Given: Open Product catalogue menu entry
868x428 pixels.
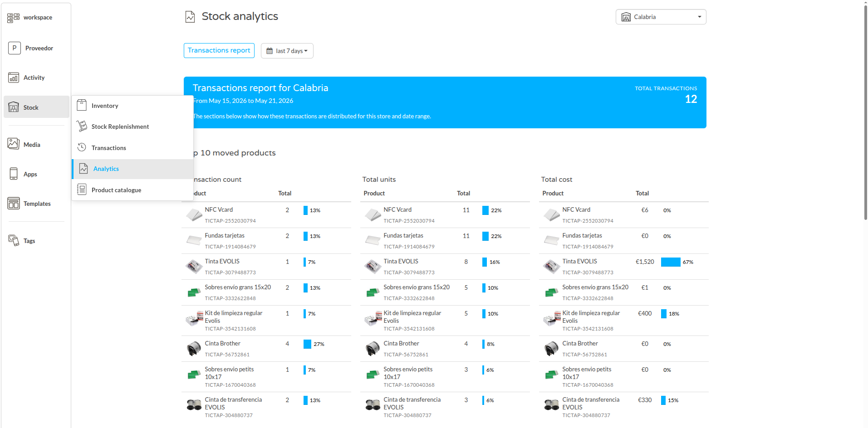Looking at the screenshot, I should click(132, 190).
